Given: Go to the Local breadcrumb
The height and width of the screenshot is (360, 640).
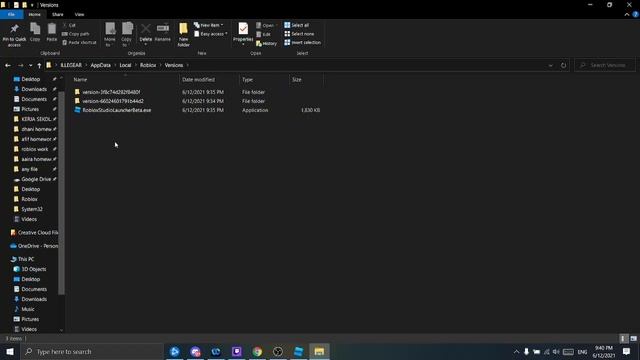Looking at the screenshot, I should [x=125, y=65].
